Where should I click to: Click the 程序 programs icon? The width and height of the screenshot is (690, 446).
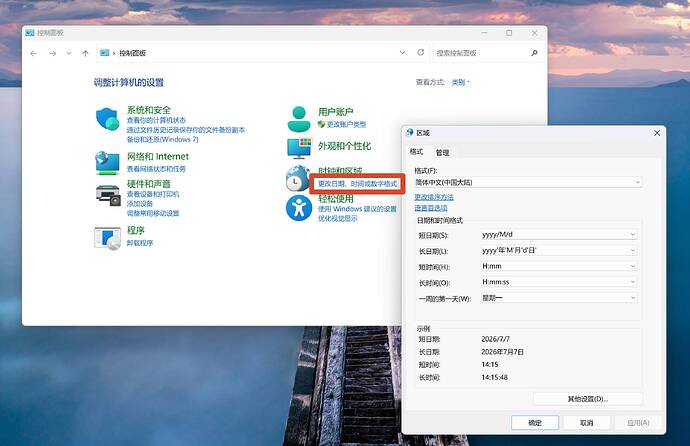[107, 238]
